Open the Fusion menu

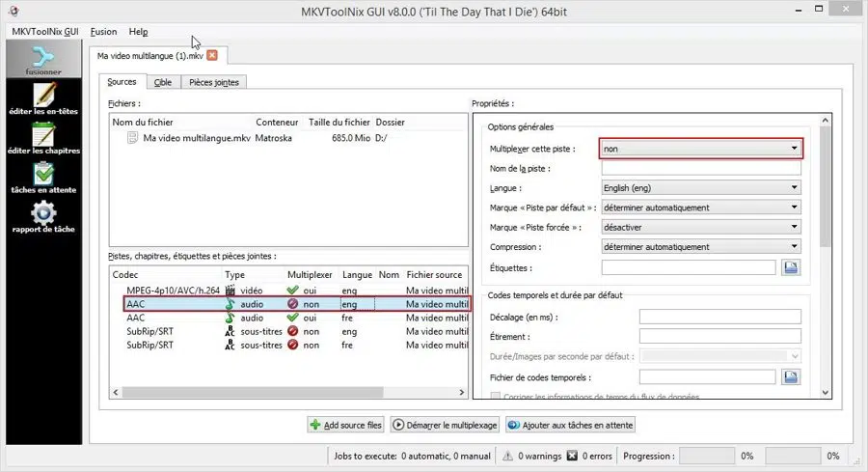click(x=103, y=32)
